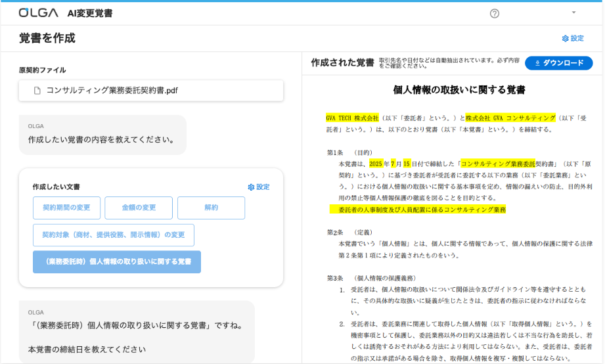Click highlighted 委託者の人事制度及び人員配置 line

pos(418,210)
